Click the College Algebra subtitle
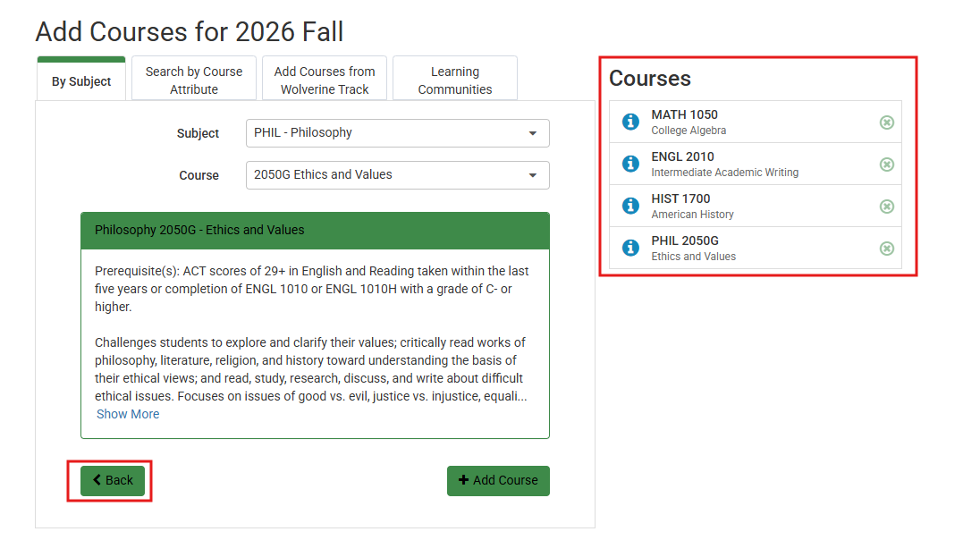980x557 pixels. click(689, 130)
